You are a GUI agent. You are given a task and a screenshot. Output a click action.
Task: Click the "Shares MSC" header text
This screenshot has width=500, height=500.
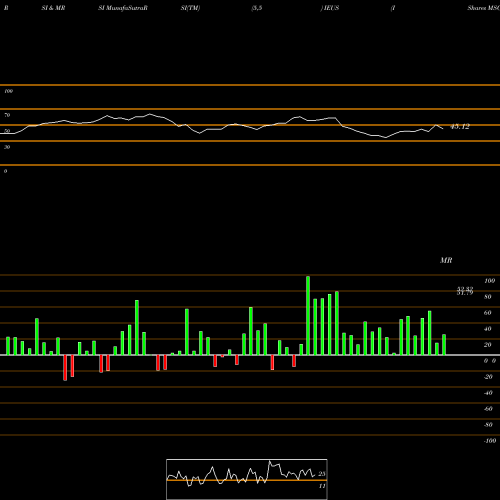coord(483,8)
